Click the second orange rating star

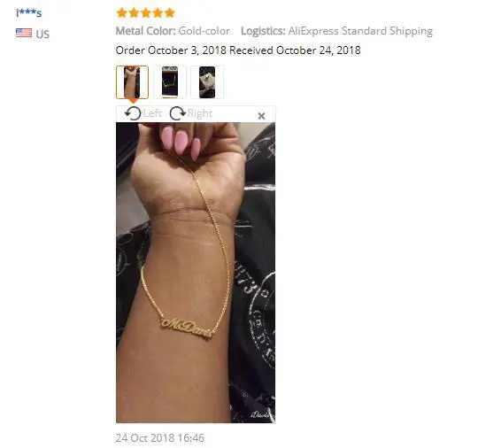click(x=134, y=13)
